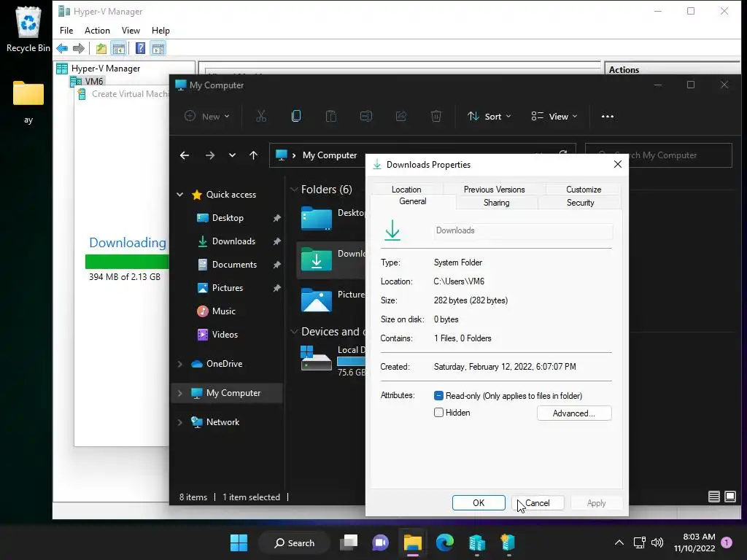Viewport: 747px width, 560px height.
Task: Click the Rename icon in Explorer toolbar
Action: [x=366, y=116]
